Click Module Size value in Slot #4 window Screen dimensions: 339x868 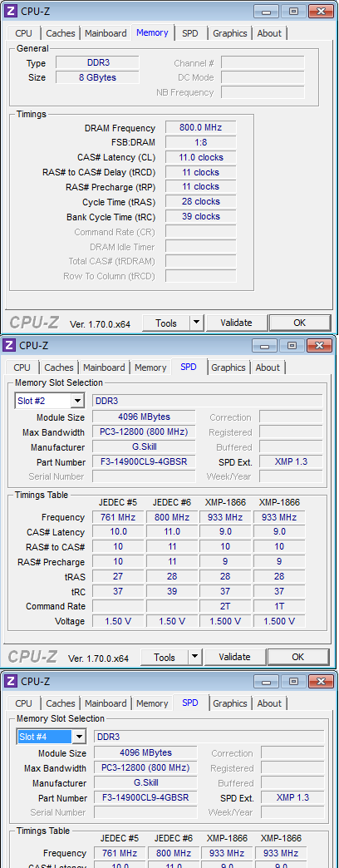click(145, 753)
